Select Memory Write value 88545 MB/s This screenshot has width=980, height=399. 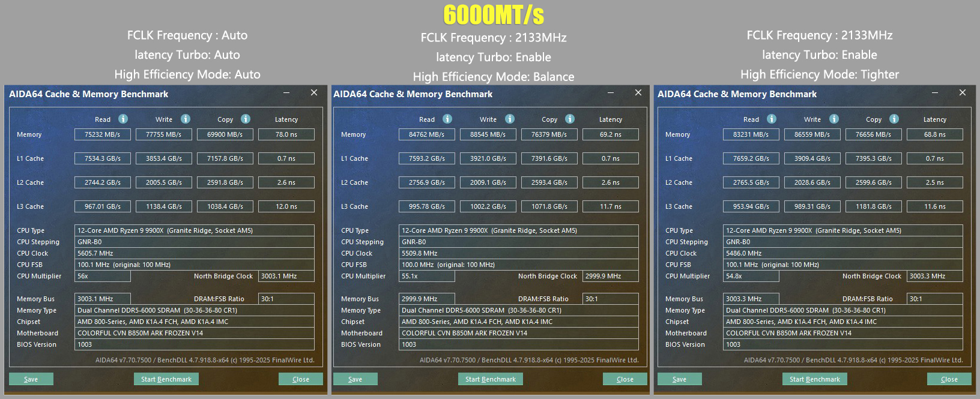(488, 134)
